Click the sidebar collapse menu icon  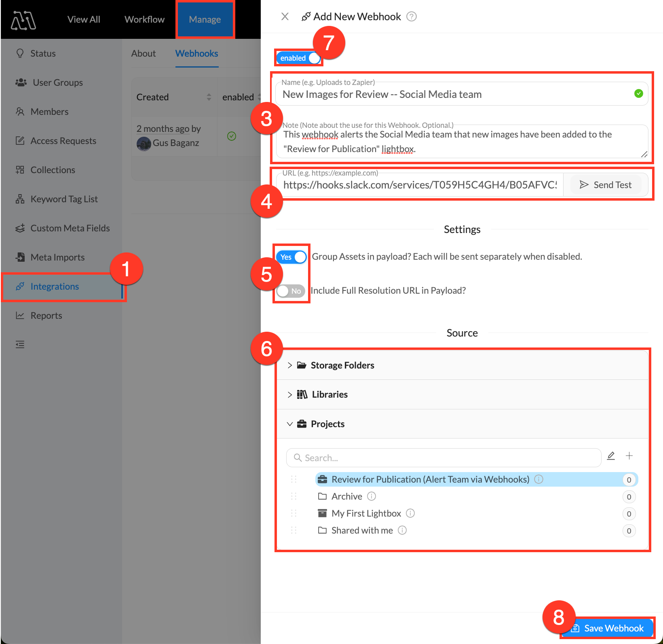20,345
